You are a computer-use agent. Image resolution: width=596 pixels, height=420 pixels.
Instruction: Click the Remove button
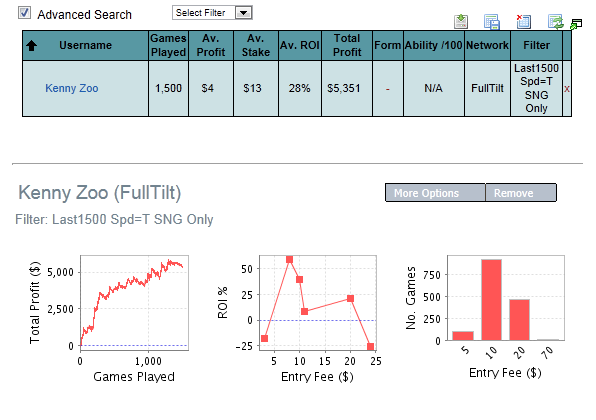point(521,193)
